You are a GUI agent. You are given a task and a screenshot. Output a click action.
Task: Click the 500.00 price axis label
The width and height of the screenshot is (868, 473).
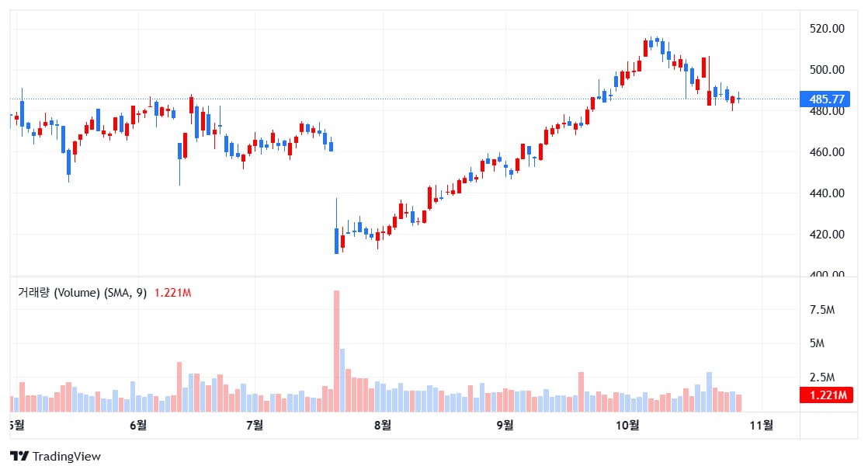[x=826, y=70]
